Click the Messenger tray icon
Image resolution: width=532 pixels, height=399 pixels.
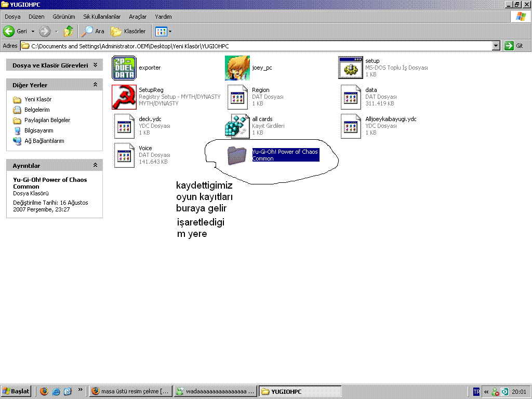pos(495,392)
